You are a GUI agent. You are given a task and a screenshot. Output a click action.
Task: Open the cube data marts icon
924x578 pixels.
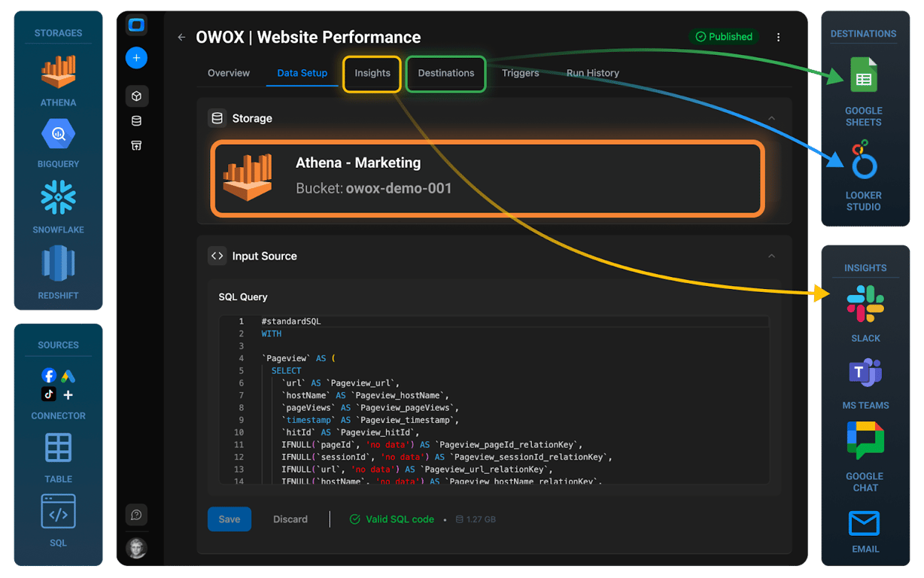(x=136, y=96)
